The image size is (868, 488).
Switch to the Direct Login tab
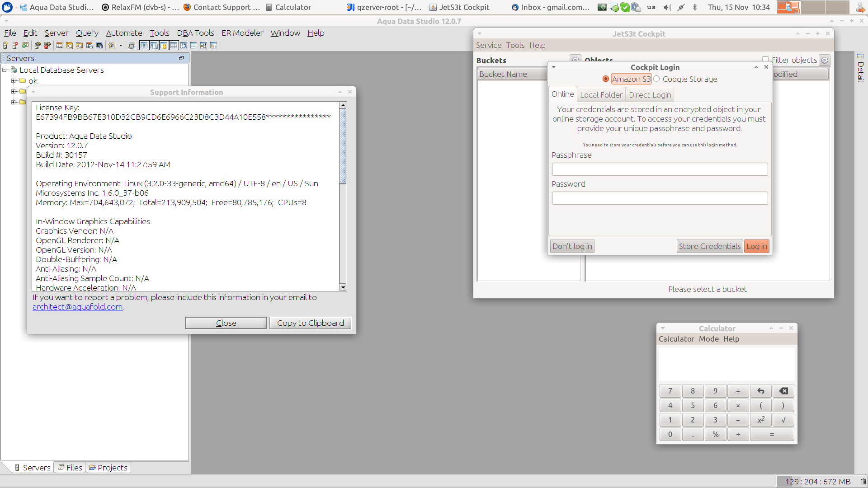pos(650,95)
